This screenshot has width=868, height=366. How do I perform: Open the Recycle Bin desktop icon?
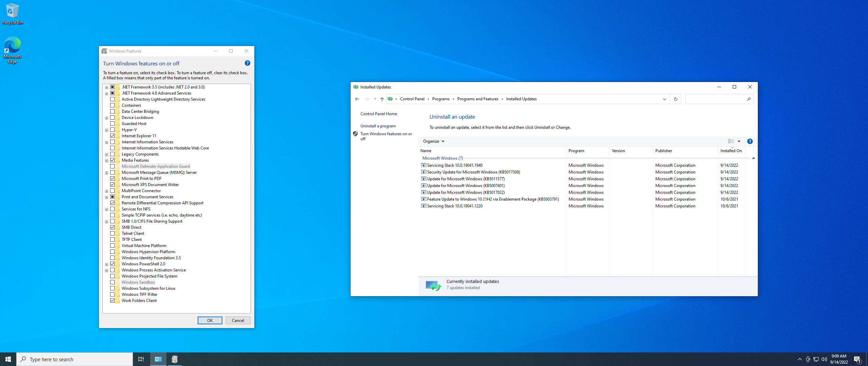click(x=13, y=14)
